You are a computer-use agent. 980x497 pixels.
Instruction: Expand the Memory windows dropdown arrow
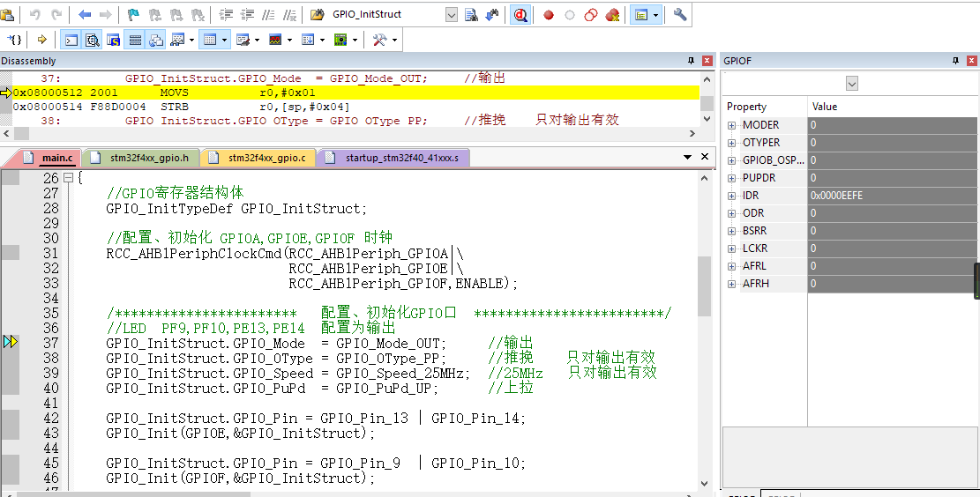[x=224, y=40]
